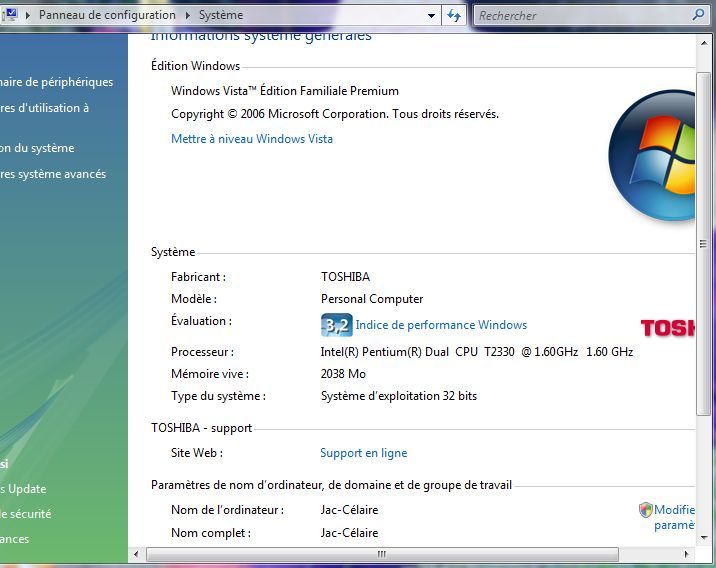Click in the Rechercher search field

point(580,16)
